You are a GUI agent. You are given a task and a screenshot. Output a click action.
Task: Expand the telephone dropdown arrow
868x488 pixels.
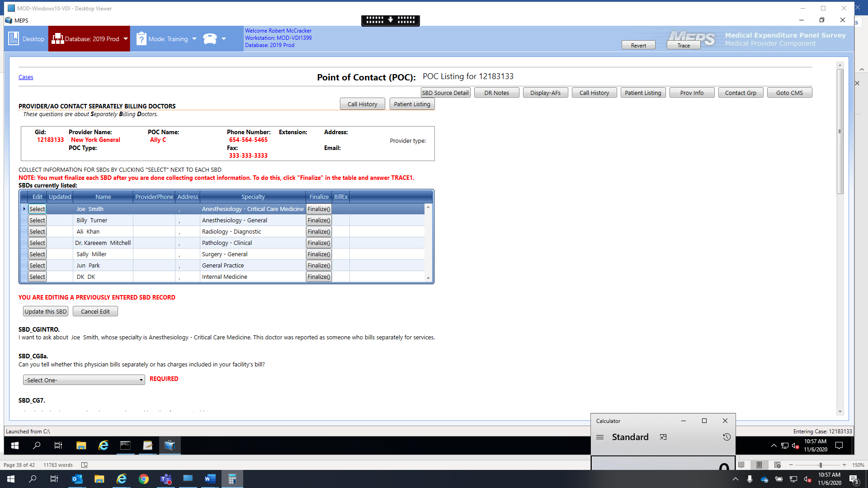point(224,38)
